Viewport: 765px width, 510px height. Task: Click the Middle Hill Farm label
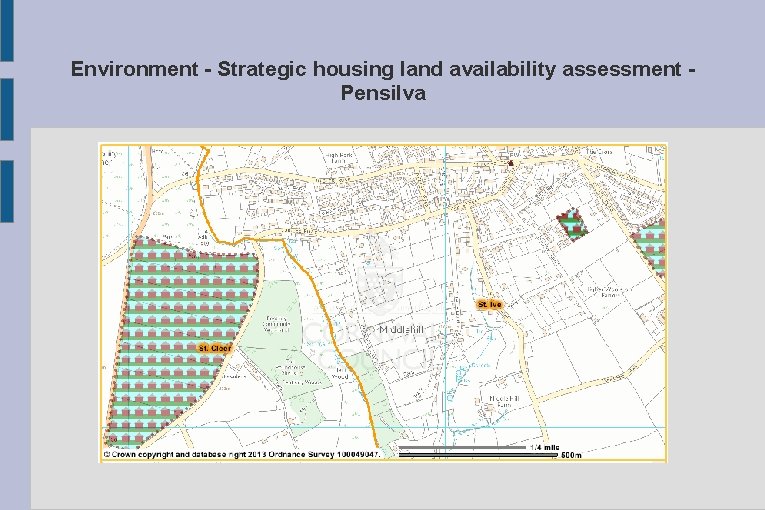click(x=504, y=402)
